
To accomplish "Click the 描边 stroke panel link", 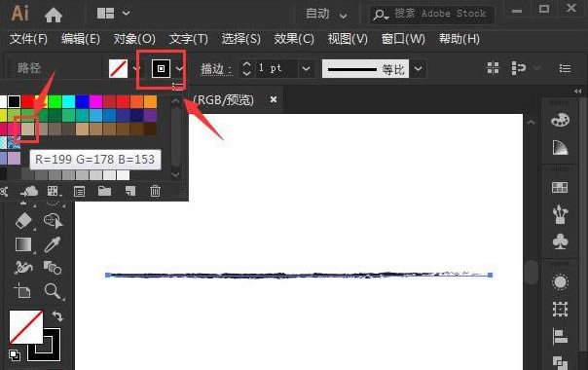I will click(x=216, y=69).
